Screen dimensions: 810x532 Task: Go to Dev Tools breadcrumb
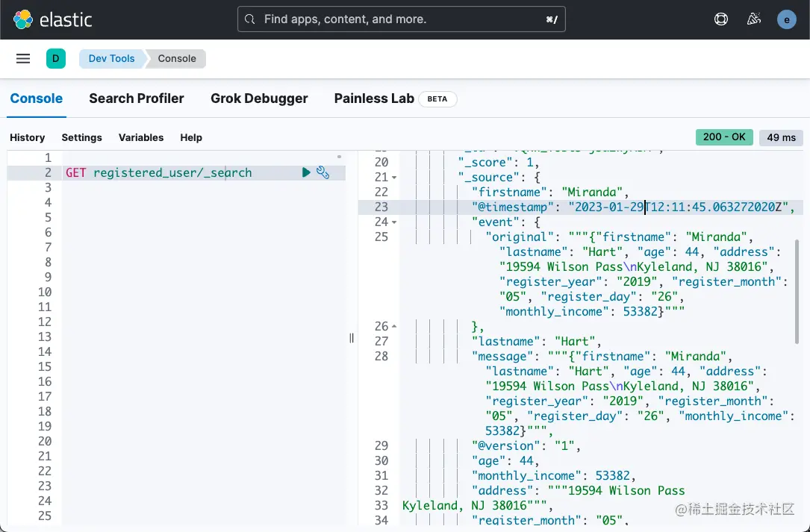(111, 58)
